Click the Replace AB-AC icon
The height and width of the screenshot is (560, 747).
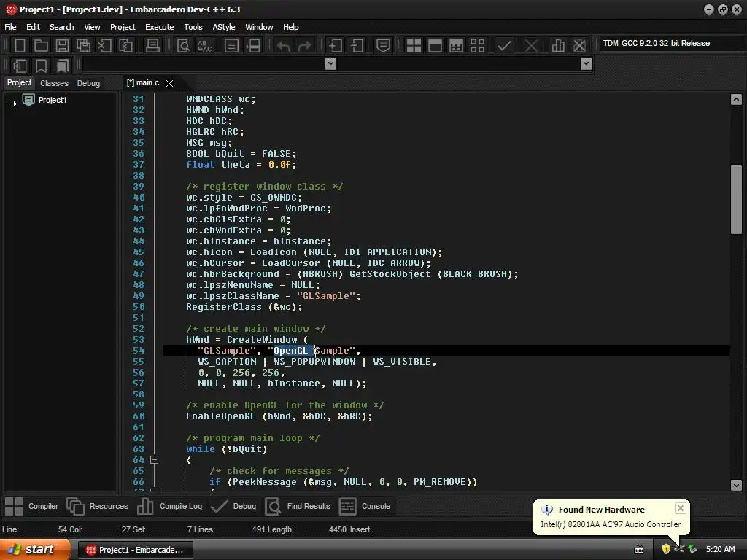click(205, 46)
